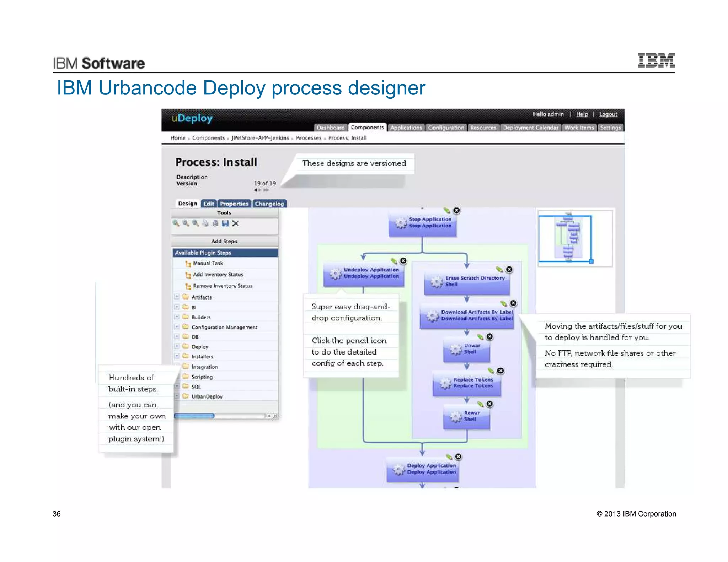Delete the Unwar shell step
The image size is (728, 562).
489,337
